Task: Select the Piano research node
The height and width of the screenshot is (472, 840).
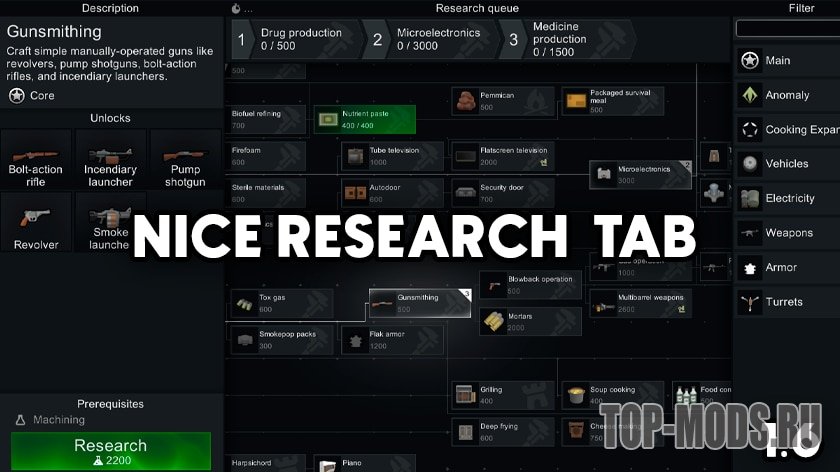Action: [x=364, y=464]
